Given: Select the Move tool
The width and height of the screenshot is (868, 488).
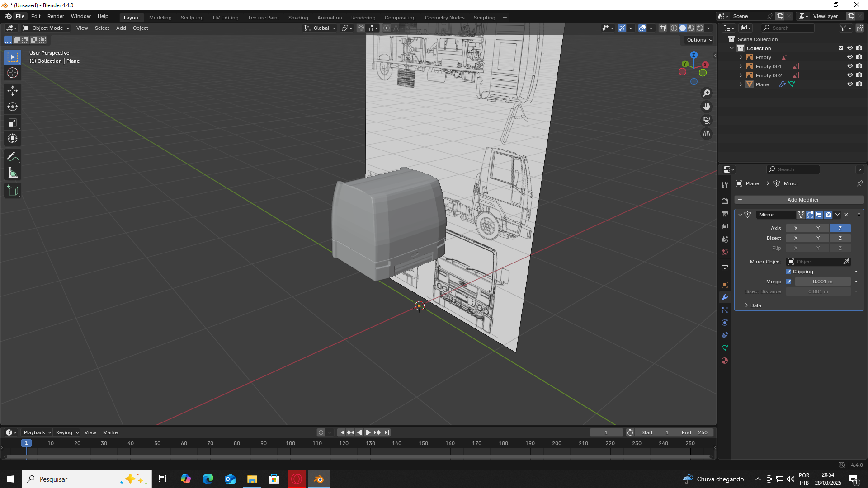Looking at the screenshot, I should tap(13, 91).
